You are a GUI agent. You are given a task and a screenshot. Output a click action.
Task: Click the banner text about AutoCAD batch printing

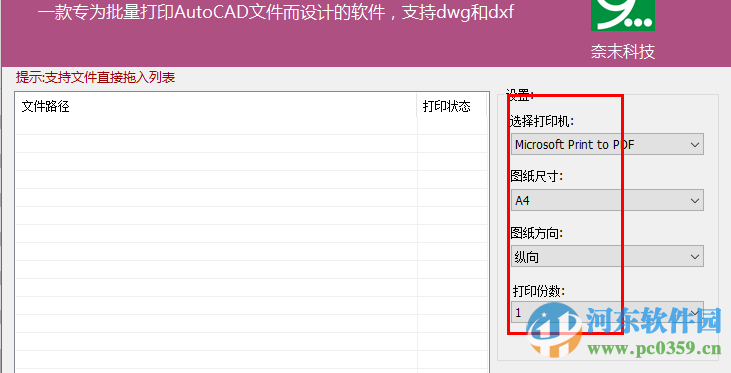[276, 12]
